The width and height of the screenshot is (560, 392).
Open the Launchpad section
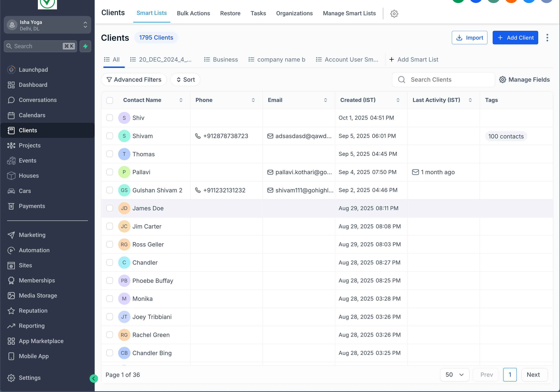33,69
